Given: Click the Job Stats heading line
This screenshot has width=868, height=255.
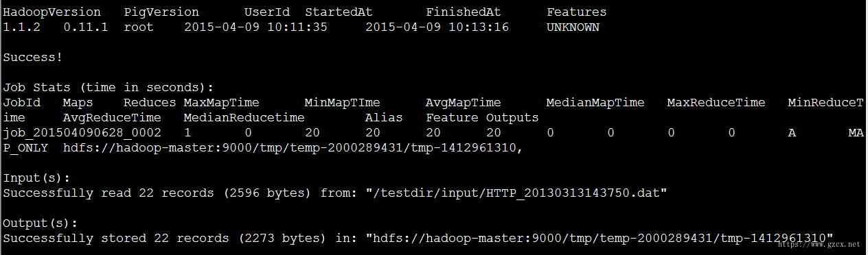Looking at the screenshot, I should click(x=108, y=88).
